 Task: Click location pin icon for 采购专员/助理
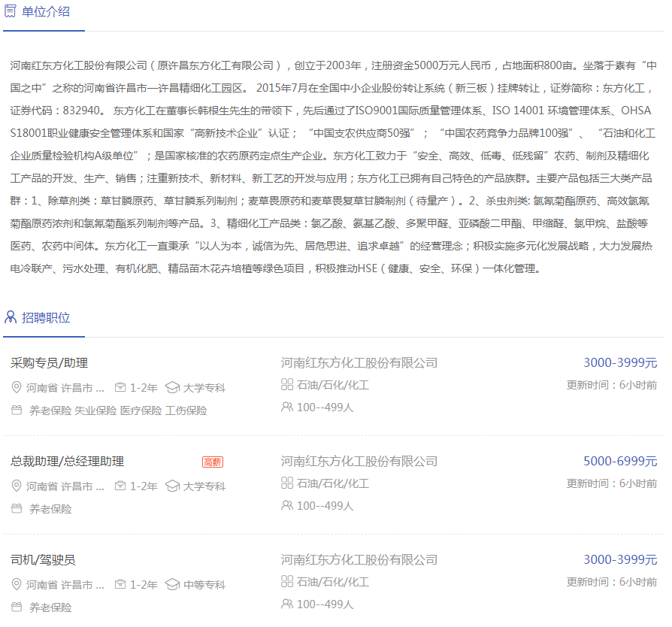point(17,387)
